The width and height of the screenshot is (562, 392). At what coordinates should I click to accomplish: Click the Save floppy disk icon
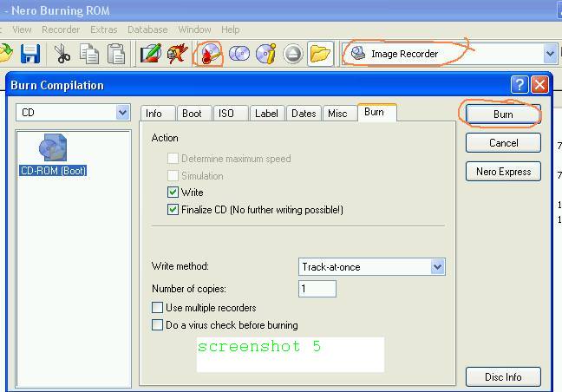[x=30, y=54]
